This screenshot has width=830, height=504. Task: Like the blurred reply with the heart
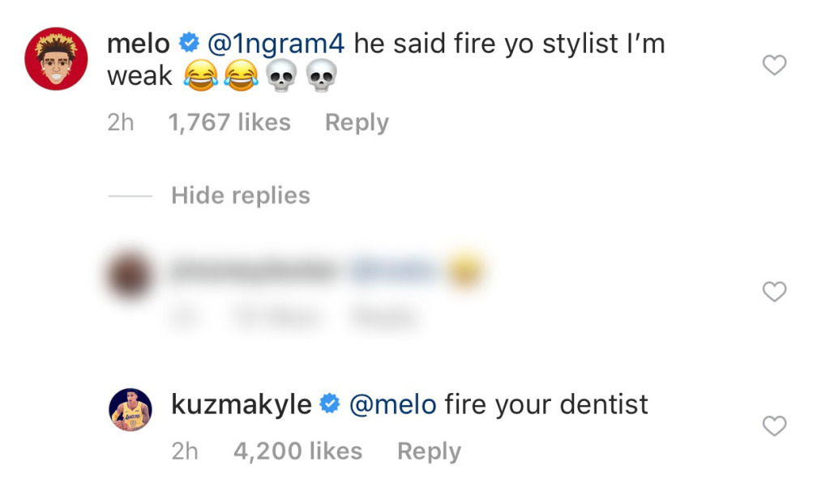[x=774, y=291]
